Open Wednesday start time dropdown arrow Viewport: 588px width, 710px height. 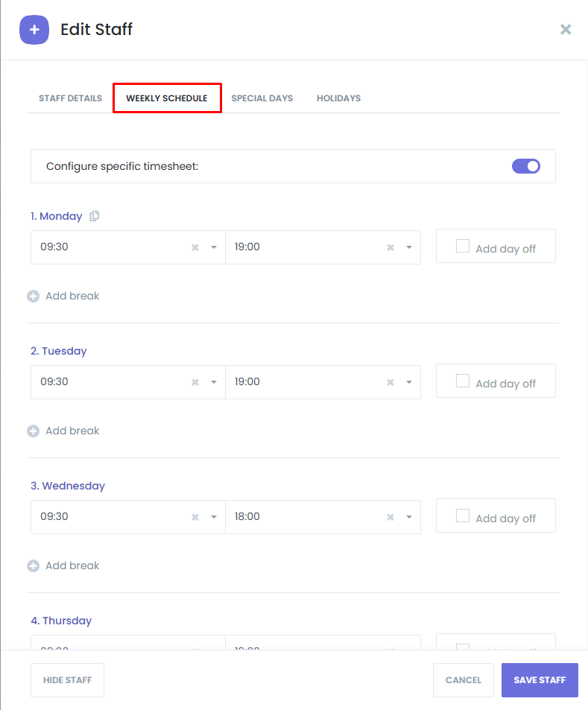(214, 517)
